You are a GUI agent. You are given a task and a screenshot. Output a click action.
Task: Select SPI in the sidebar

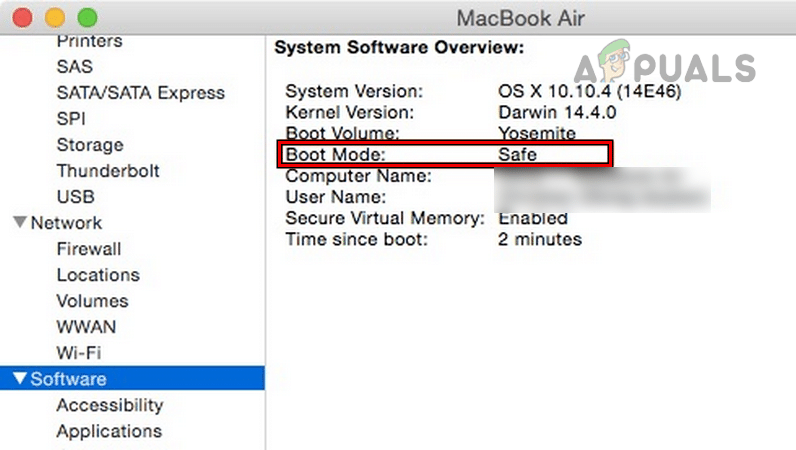(71, 119)
